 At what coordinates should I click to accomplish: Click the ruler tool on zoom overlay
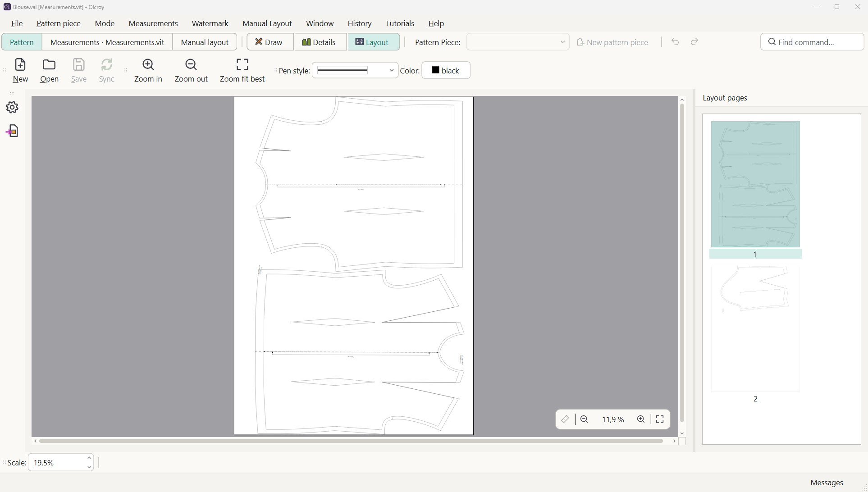pos(565,419)
